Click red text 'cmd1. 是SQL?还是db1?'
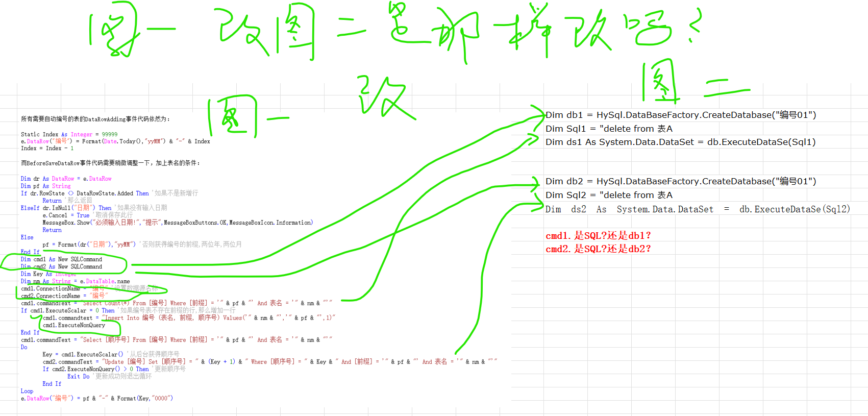 pyautogui.click(x=598, y=236)
